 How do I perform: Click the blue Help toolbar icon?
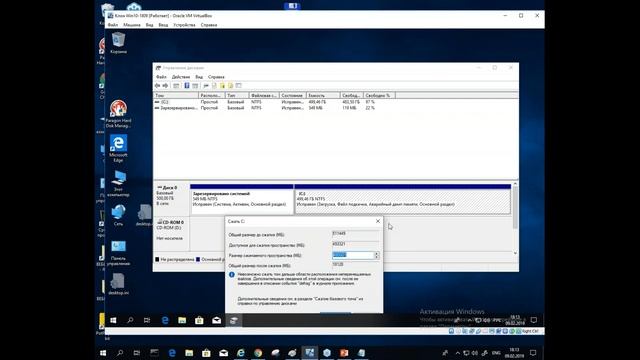(187, 86)
